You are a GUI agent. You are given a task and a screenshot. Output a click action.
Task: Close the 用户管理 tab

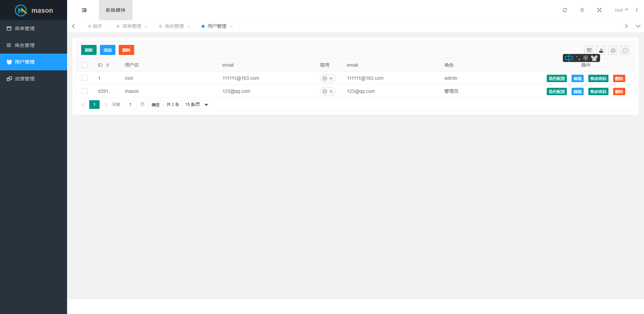pos(231,26)
